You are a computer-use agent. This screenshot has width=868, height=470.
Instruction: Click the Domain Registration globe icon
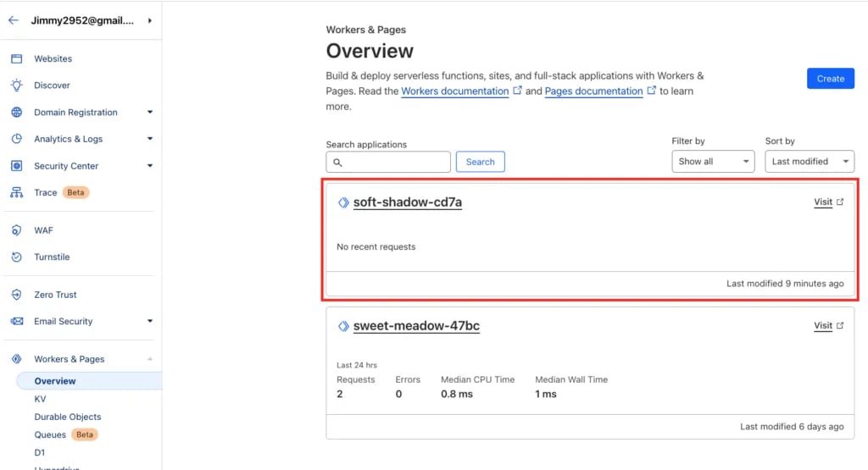coord(17,113)
